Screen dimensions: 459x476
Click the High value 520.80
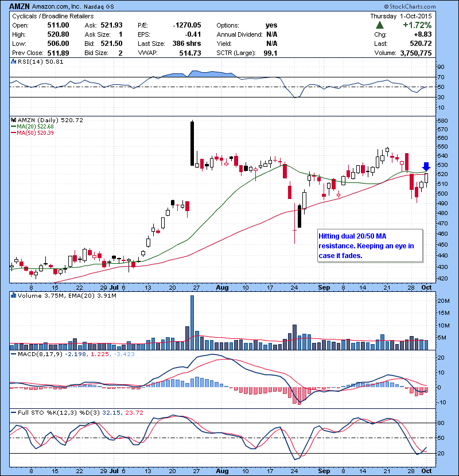coord(58,34)
